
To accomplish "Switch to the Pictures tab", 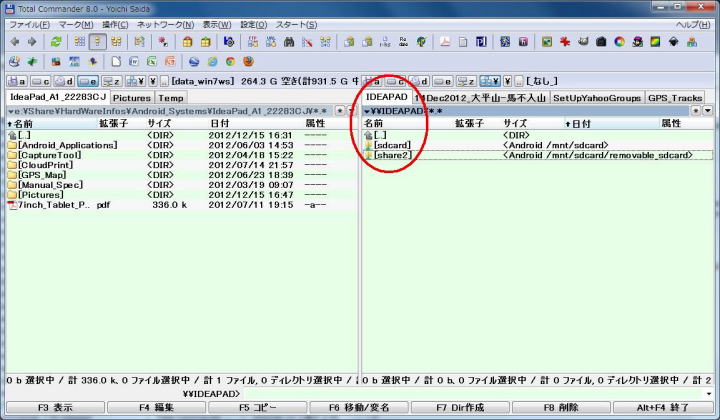I will (132, 98).
